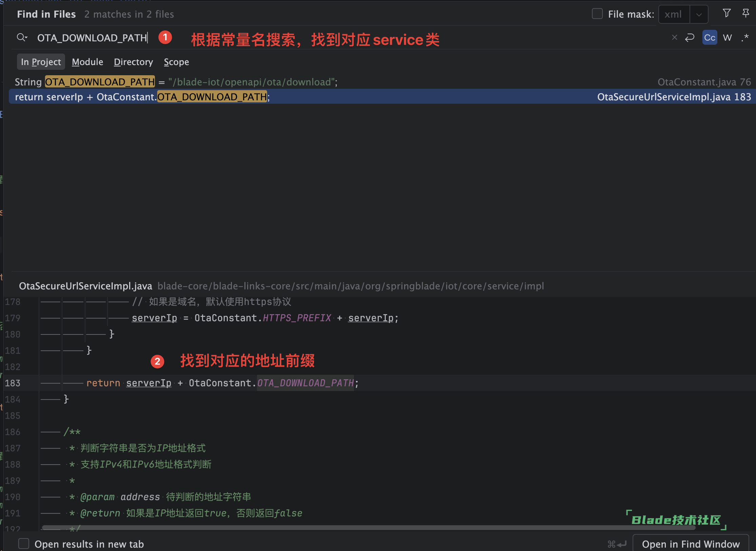Switch search scope to Module
This screenshot has width=756, height=551.
pyautogui.click(x=87, y=62)
